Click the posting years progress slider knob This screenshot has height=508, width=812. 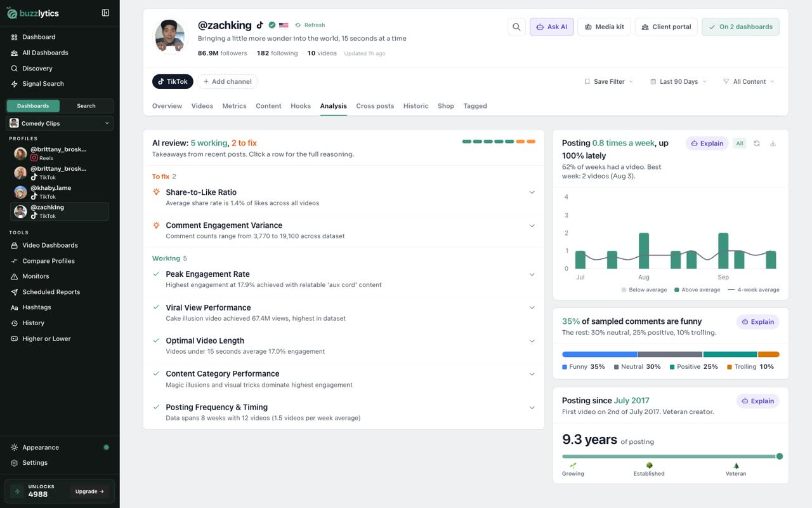(780, 456)
